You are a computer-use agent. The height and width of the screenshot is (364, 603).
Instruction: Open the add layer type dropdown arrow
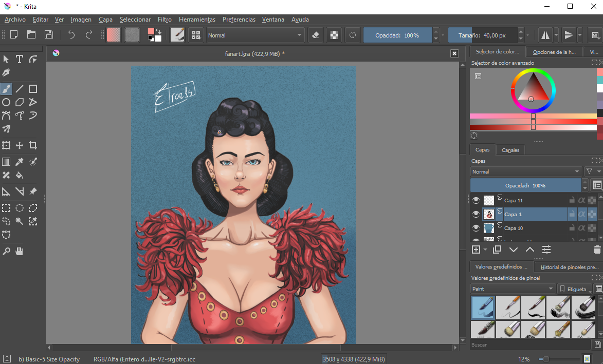tap(485, 250)
